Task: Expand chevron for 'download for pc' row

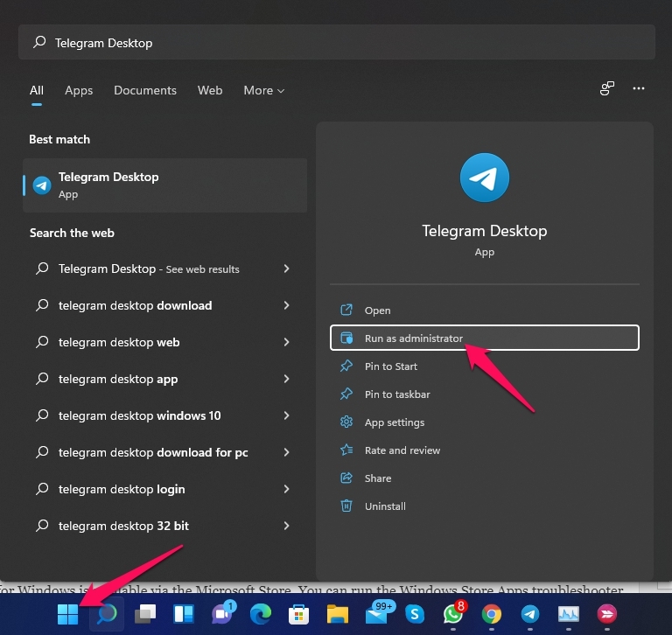Action: point(287,452)
